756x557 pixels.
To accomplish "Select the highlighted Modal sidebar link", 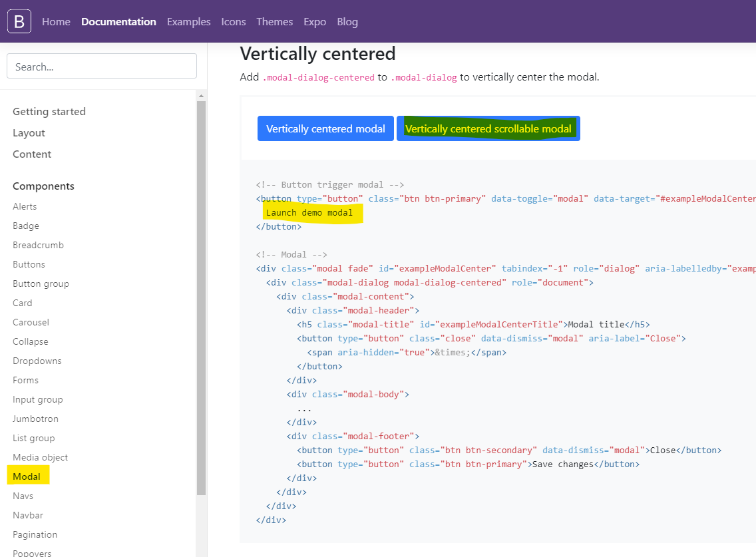I will pos(27,476).
